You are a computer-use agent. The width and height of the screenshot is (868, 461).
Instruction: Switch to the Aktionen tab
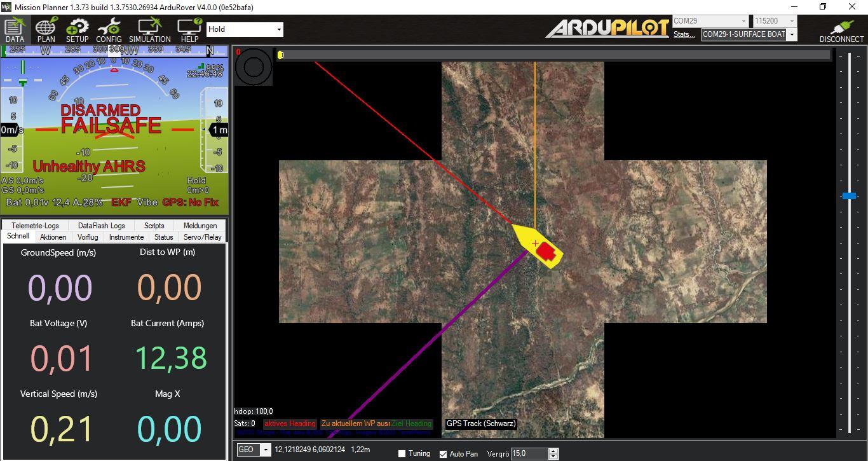point(53,237)
